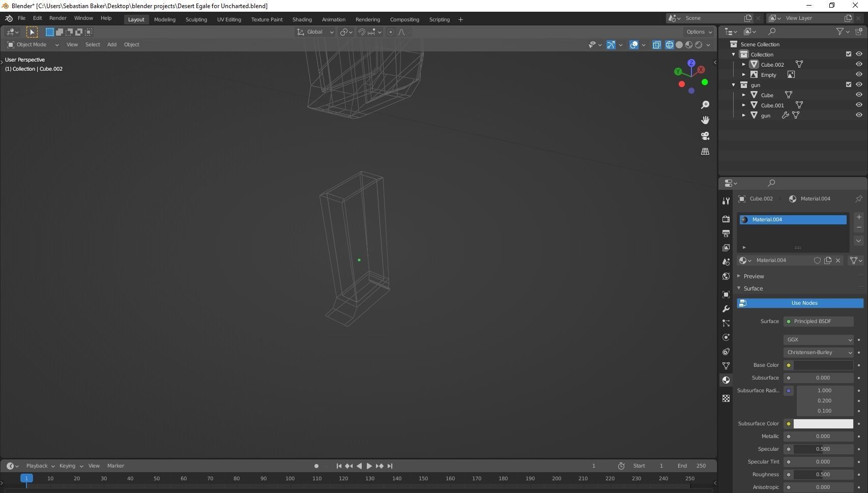Remove the material slot with minus icon

click(x=859, y=227)
